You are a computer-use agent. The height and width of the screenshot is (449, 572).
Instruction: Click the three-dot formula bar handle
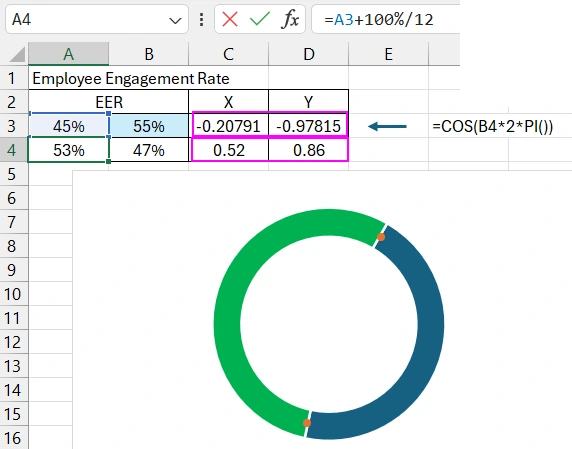(201, 19)
